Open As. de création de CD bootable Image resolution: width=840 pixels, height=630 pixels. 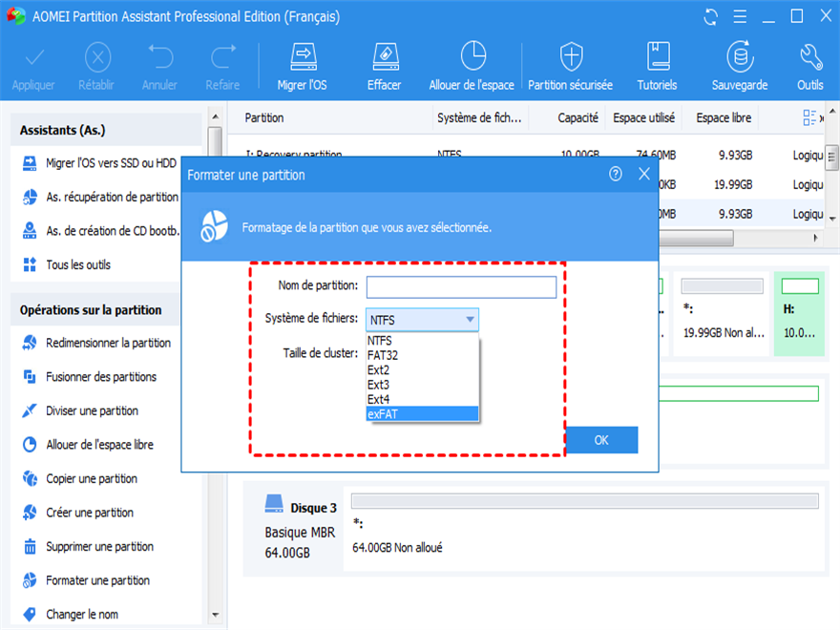point(100,231)
